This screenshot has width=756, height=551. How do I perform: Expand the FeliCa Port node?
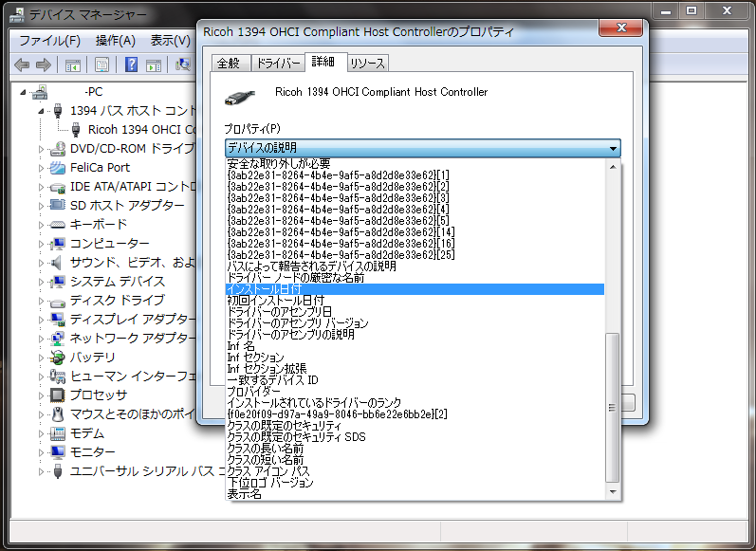pyautogui.click(x=41, y=168)
